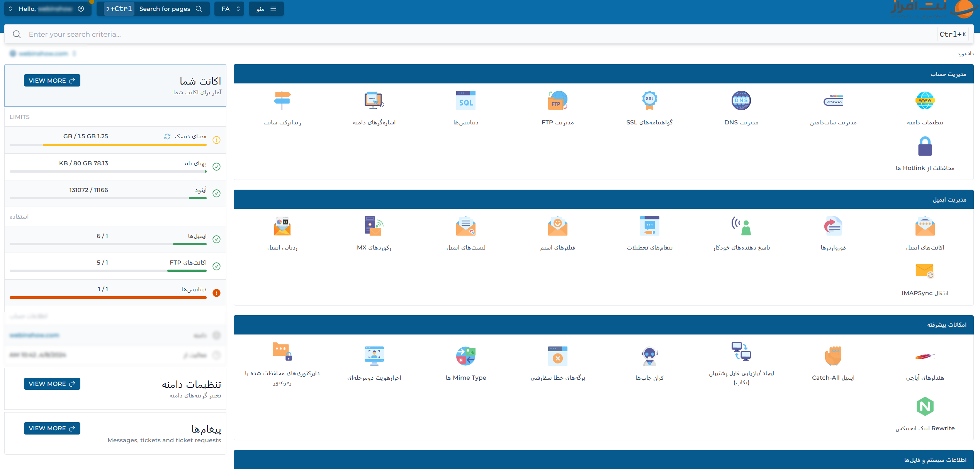Click VIEW MORE for your account
The image size is (980, 472).
pos(52,80)
